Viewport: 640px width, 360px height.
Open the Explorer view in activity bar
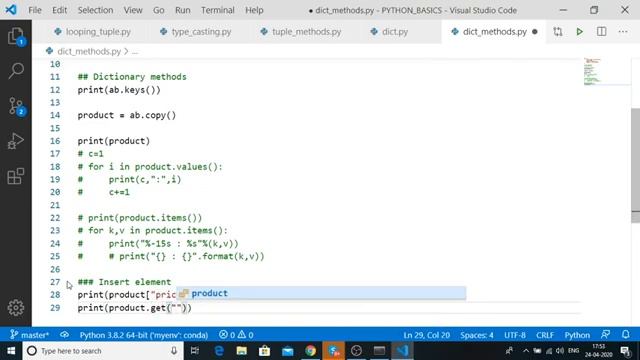pyautogui.click(x=16, y=37)
